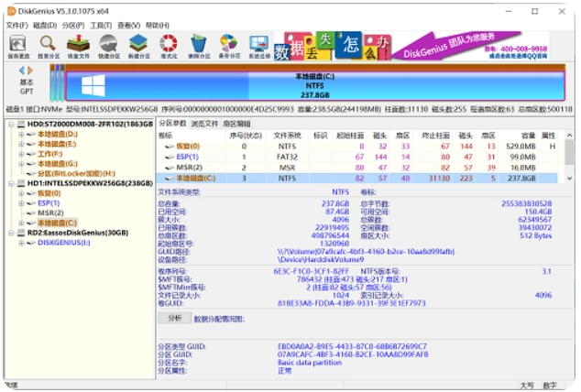Expand the 本地磁盘(D:) tree node
The width and height of the screenshot is (581, 392).
click(x=22, y=134)
